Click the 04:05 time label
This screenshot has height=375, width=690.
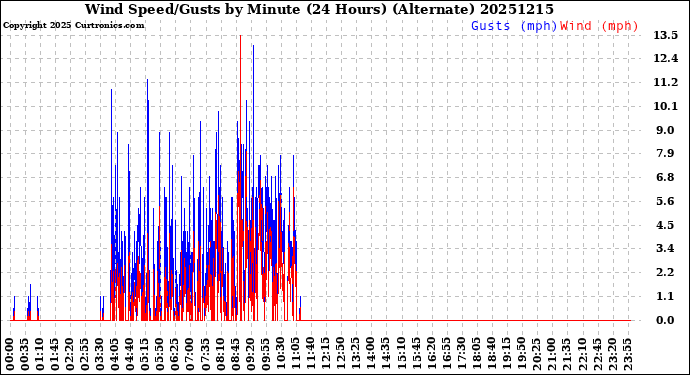pyautogui.click(x=115, y=355)
